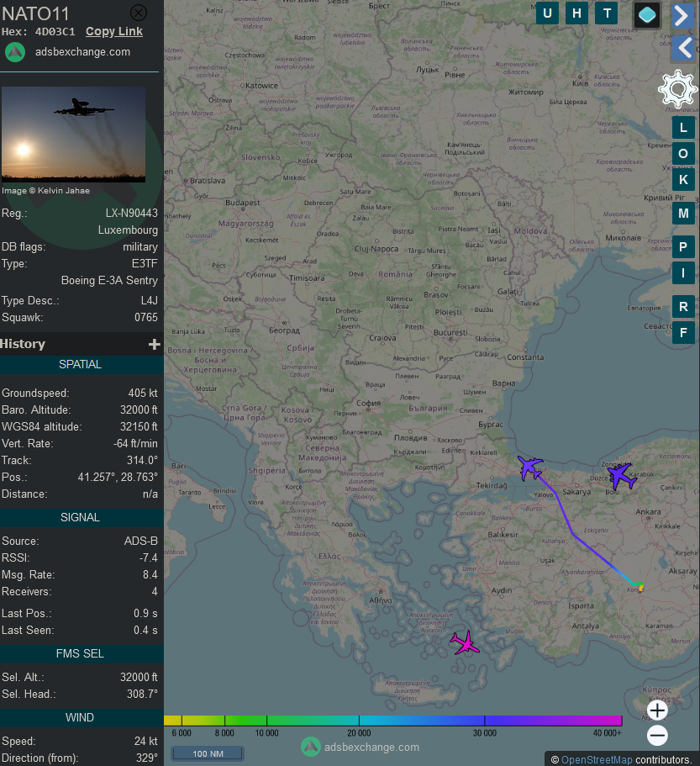
Task: Select the registration LX-N90443 value
Action: (132, 213)
